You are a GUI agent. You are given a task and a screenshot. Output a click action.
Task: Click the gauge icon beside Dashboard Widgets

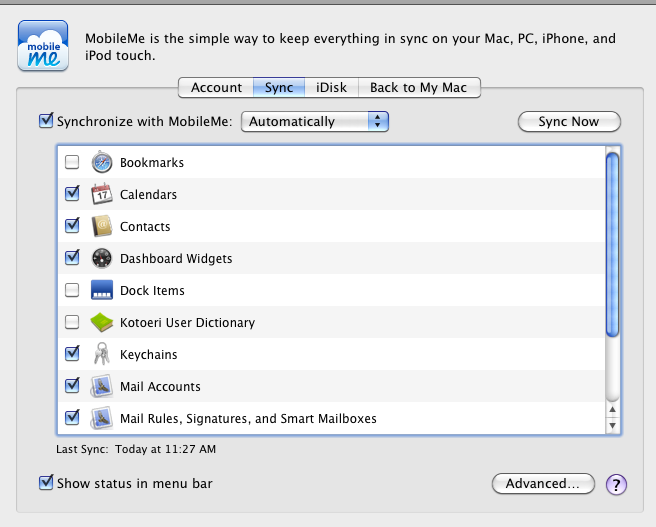tap(102, 258)
